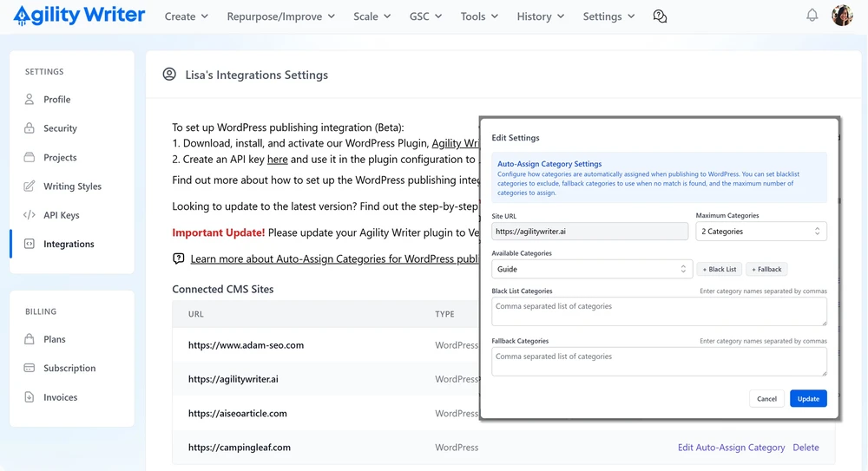868x471 pixels.
Task: Click the https://www.adam-seo.com row
Action: pyautogui.click(x=246, y=345)
